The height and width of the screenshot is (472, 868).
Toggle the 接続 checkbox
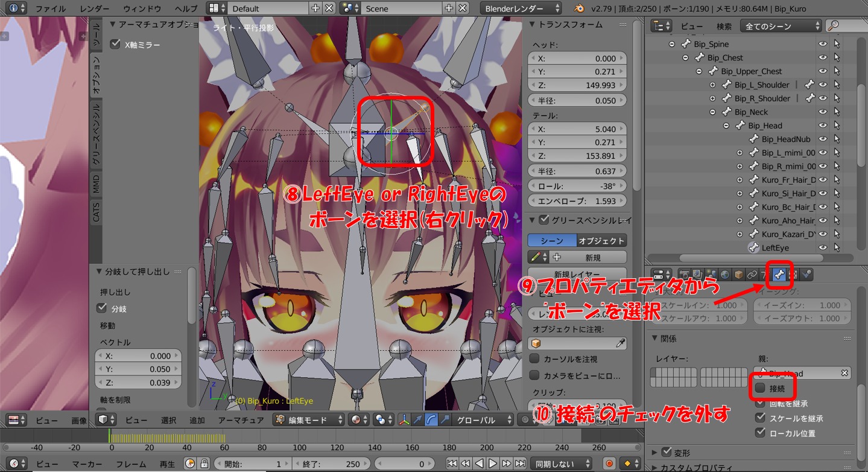coord(761,388)
